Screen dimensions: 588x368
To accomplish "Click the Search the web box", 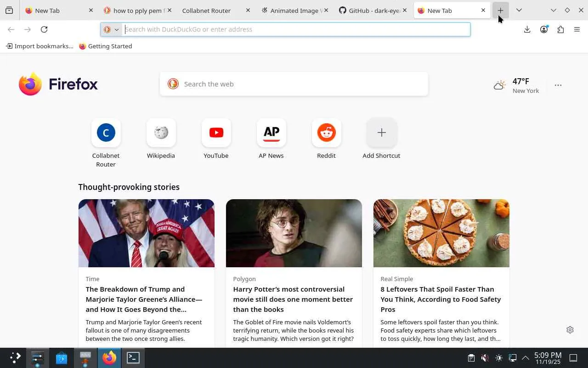I will (294, 84).
